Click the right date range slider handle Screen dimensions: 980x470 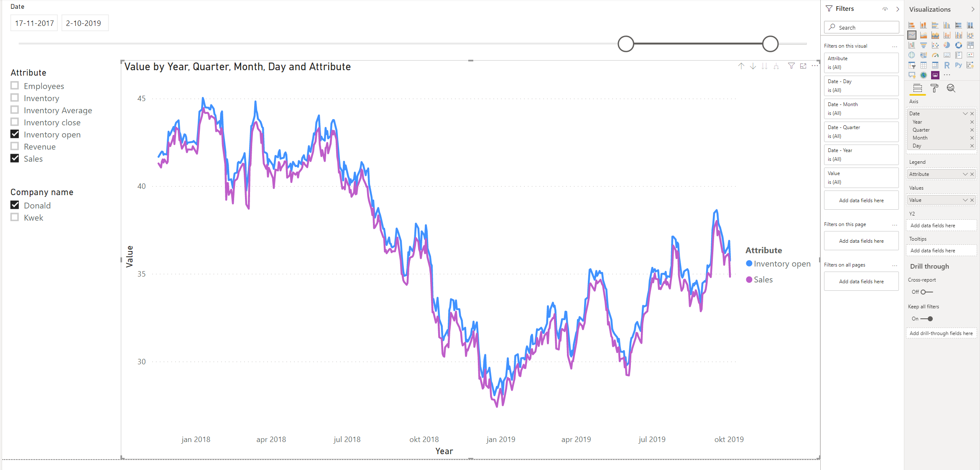click(x=770, y=44)
